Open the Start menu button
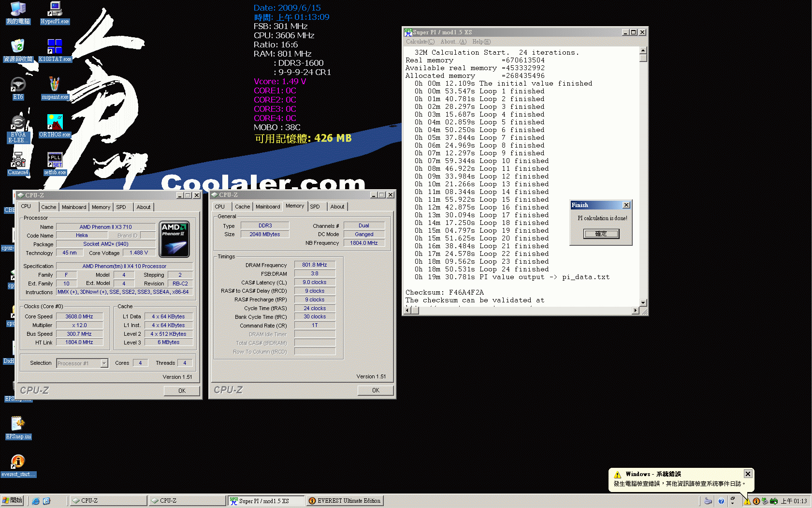The image size is (812, 508). coord(13,501)
